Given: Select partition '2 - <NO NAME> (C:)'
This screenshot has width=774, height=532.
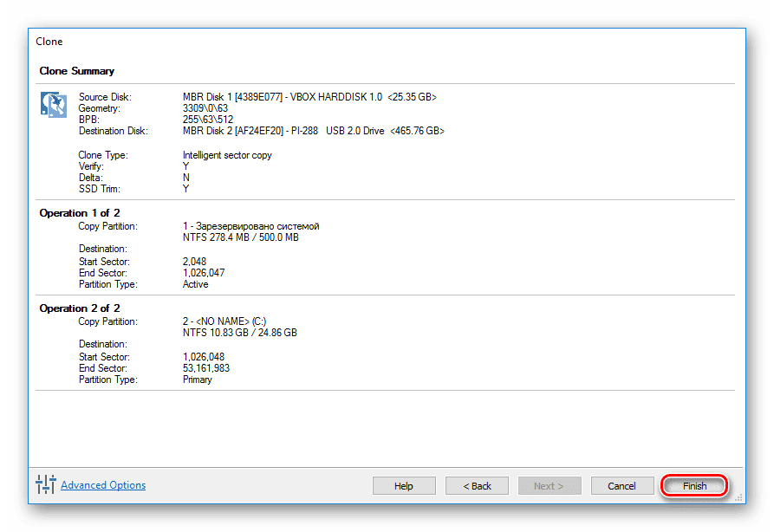Looking at the screenshot, I should pyautogui.click(x=224, y=321).
